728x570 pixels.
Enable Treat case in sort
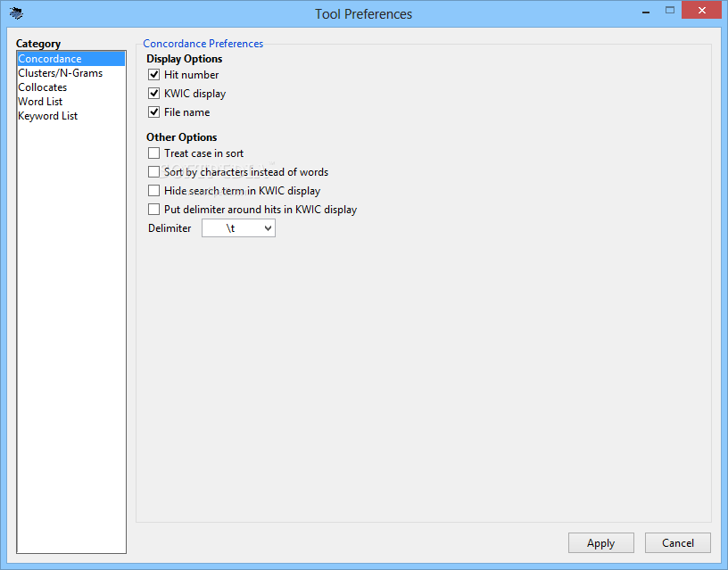coord(153,153)
